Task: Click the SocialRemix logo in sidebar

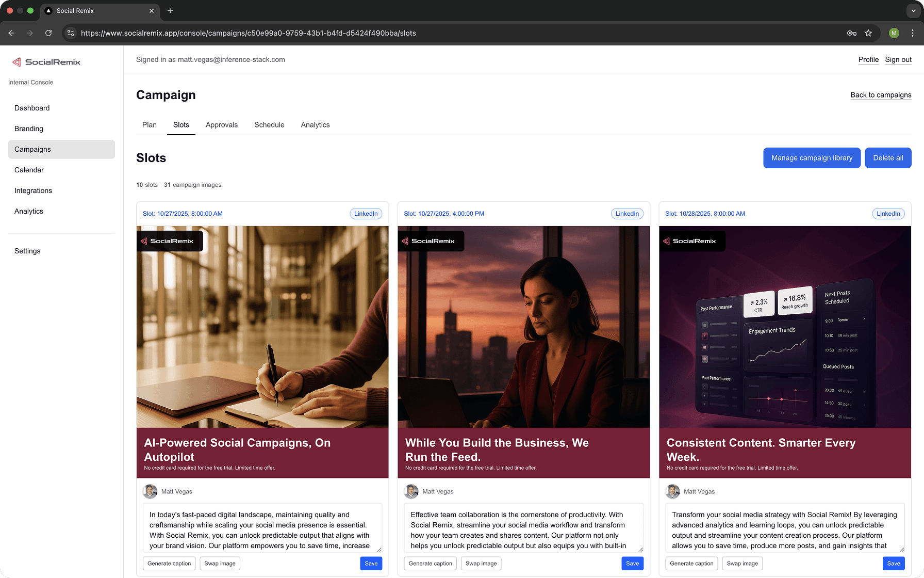Action: tap(46, 62)
